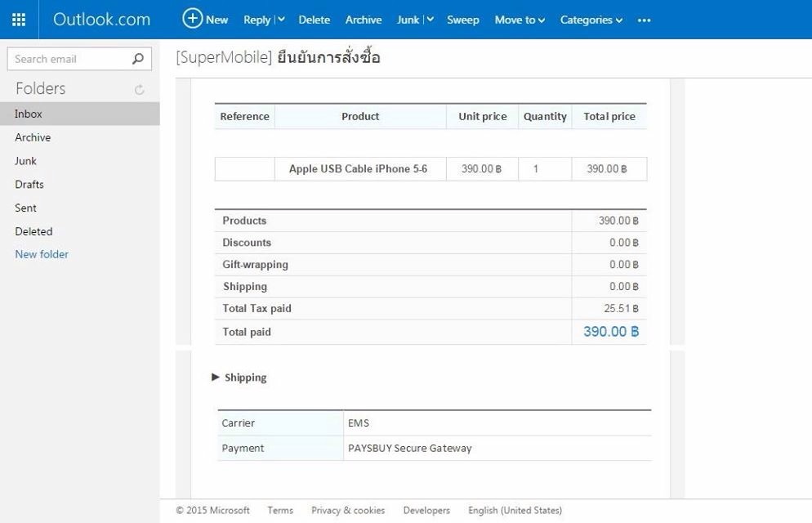Click English (United States) language link
Screen dimensions: 812x523
(515, 510)
